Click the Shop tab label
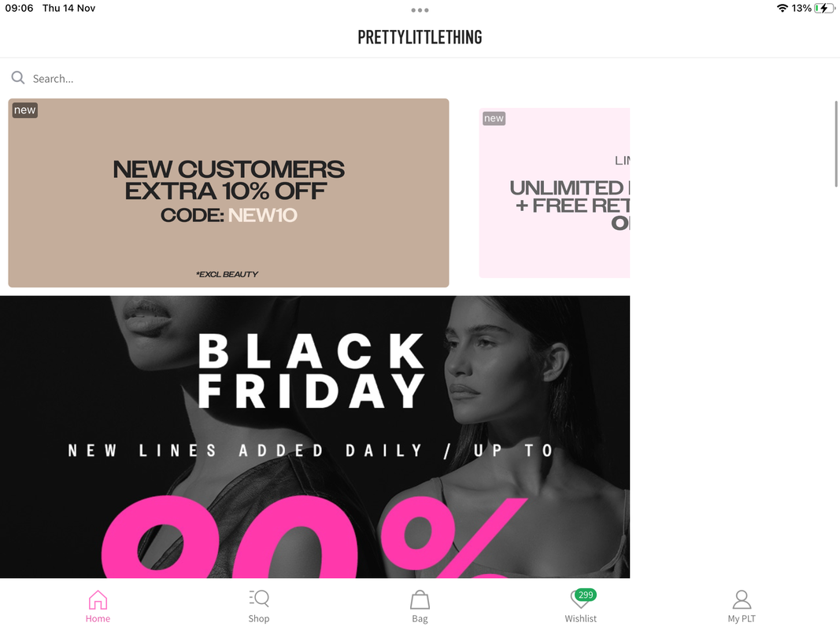Screen dimensions: 840x630 click(x=259, y=618)
